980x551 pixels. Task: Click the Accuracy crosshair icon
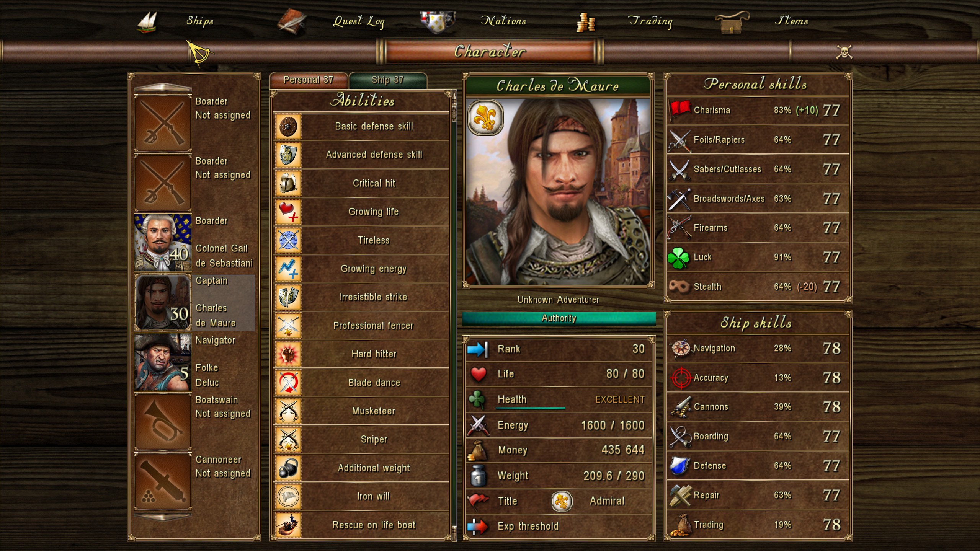coord(681,378)
